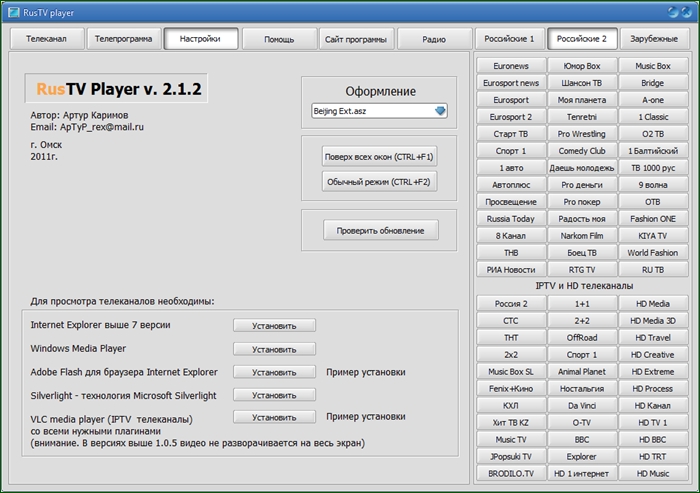
Task: Select the Music Box SL channel
Action: pyautogui.click(x=511, y=371)
